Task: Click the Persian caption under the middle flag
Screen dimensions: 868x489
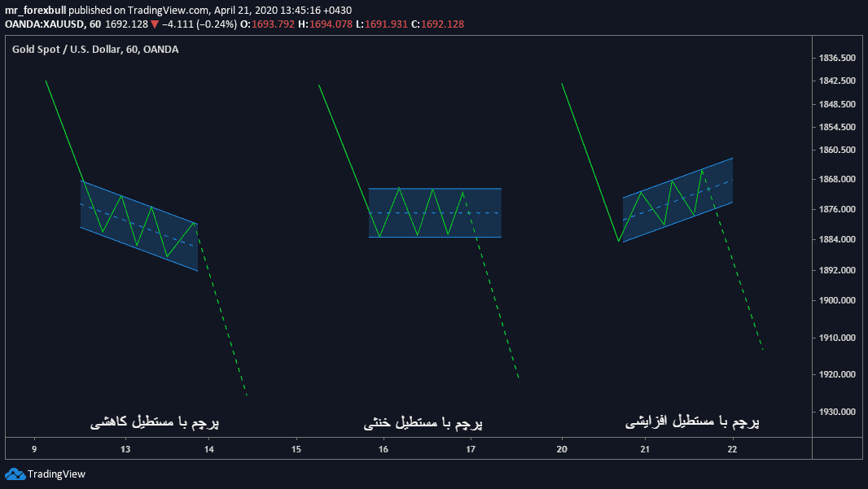Action: point(423,423)
